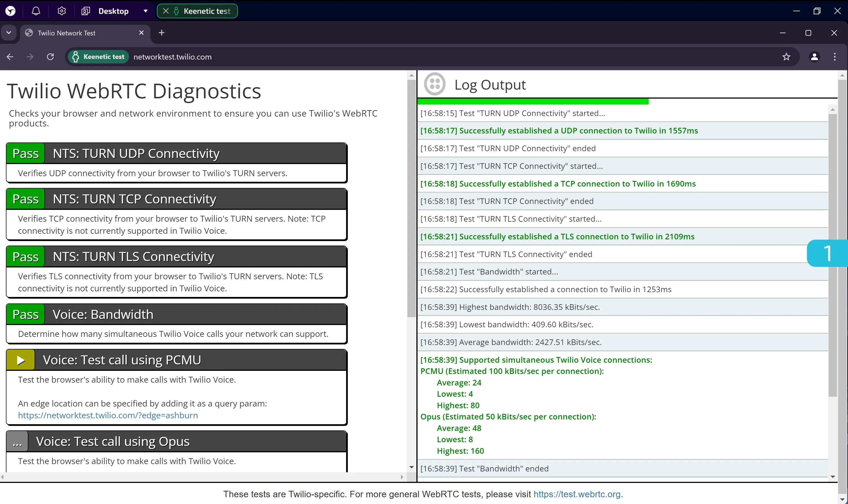Click the Keenetic test profile badge in address bar

(x=99, y=57)
